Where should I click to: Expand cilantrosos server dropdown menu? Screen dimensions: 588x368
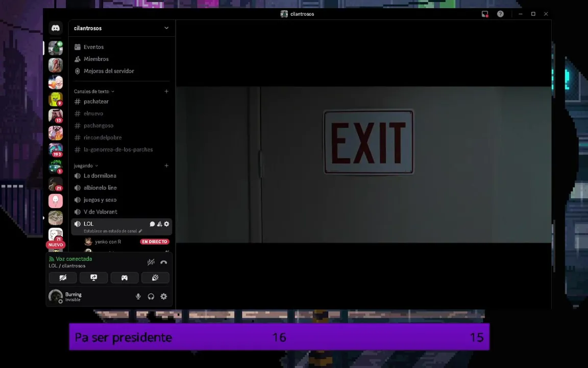coord(166,28)
